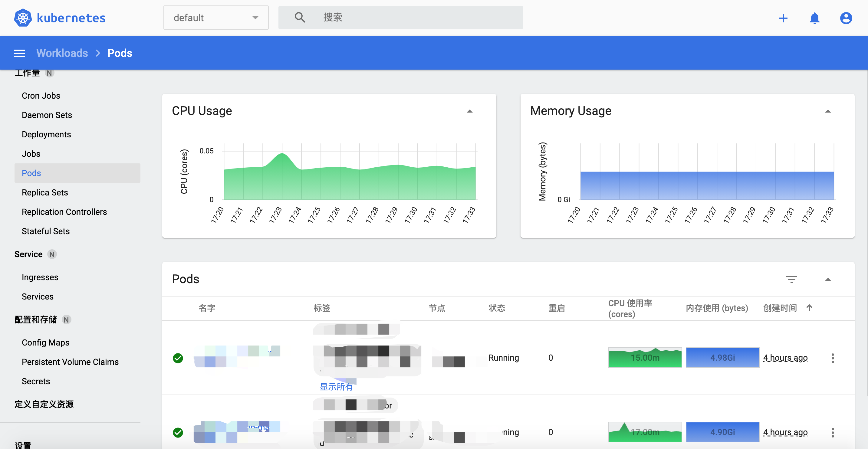Click the plus create resource icon
The height and width of the screenshot is (449, 868).
pyautogui.click(x=783, y=18)
